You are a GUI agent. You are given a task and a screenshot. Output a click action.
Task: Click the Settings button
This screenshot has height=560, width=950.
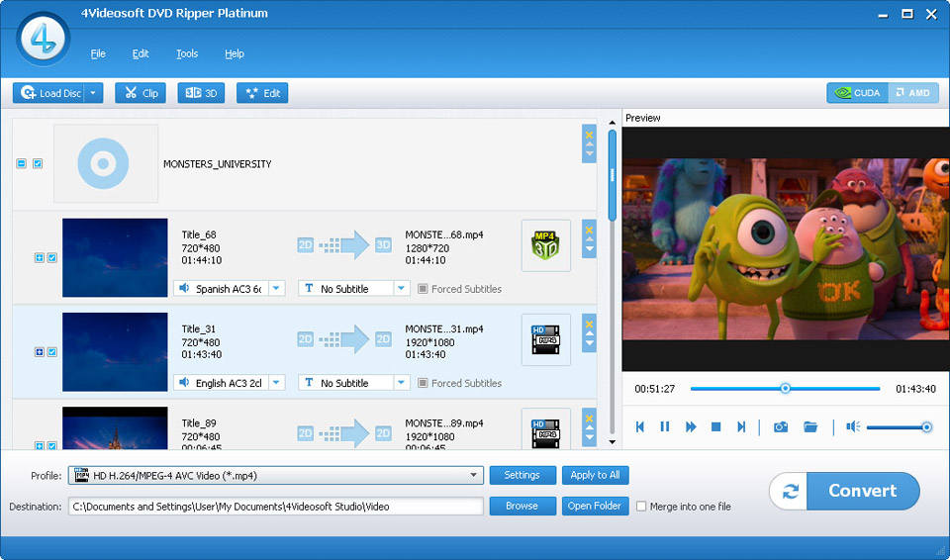[x=522, y=475]
